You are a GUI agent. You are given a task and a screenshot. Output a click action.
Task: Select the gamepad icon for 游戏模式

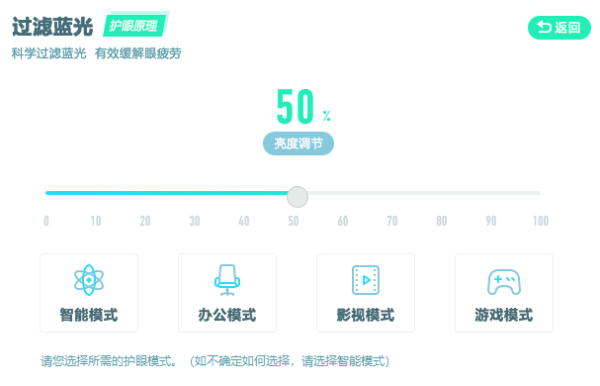click(504, 282)
